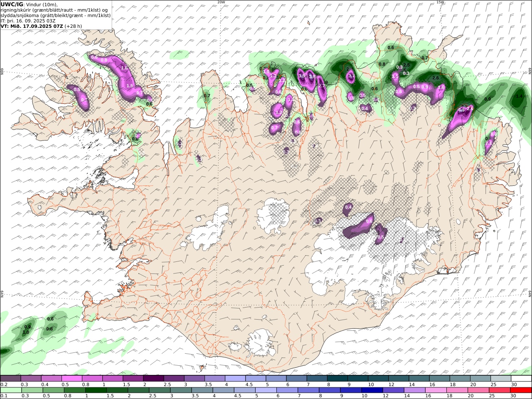532x399 pixels.
Task: Click the grey-blue swatch at 4 in bottom legend row
Action: pos(223,390)
